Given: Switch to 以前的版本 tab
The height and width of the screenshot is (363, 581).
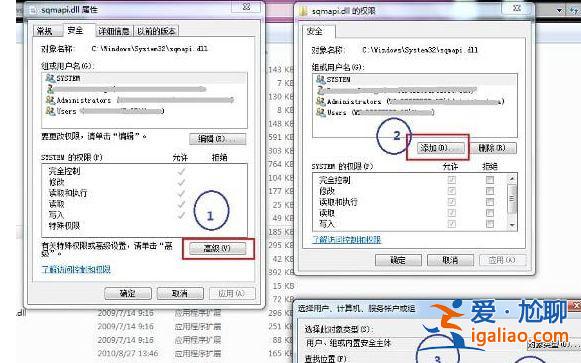Looking at the screenshot, I should tap(156, 31).
